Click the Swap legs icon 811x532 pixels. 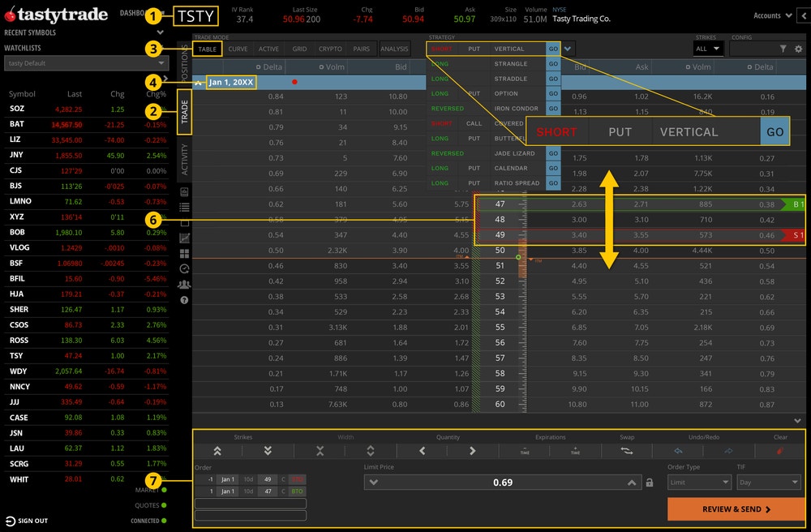pos(626,451)
